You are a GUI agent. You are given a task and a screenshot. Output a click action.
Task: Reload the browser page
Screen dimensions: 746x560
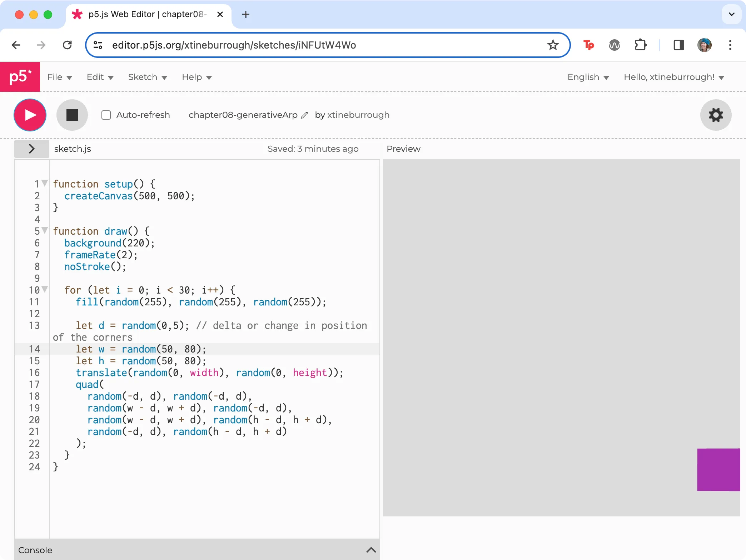click(67, 45)
